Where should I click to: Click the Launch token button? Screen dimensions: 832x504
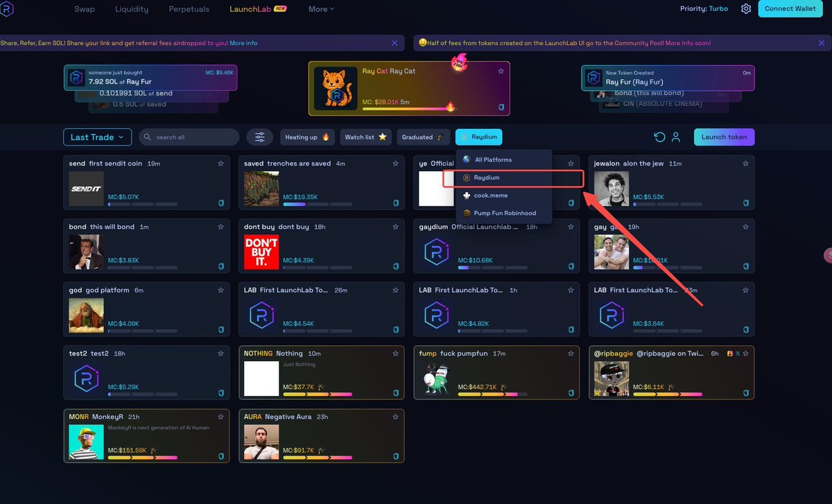tap(724, 137)
